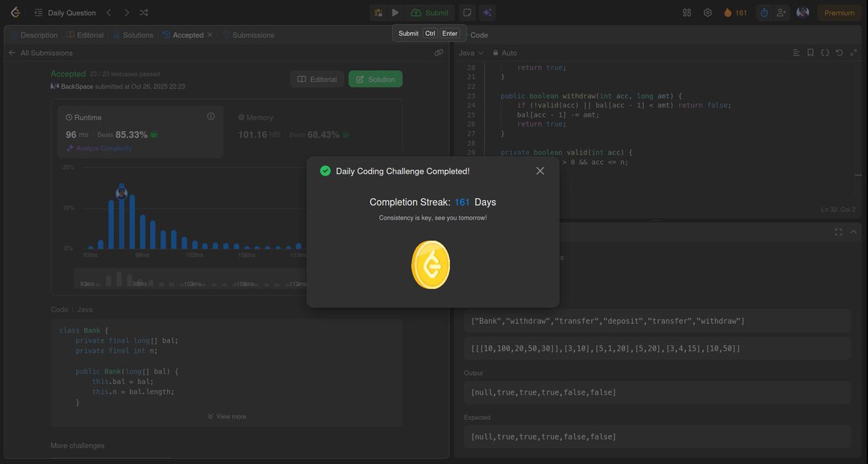Collapse the test result panel chevron
The height and width of the screenshot is (464, 868).
click(x=854, y=232)
